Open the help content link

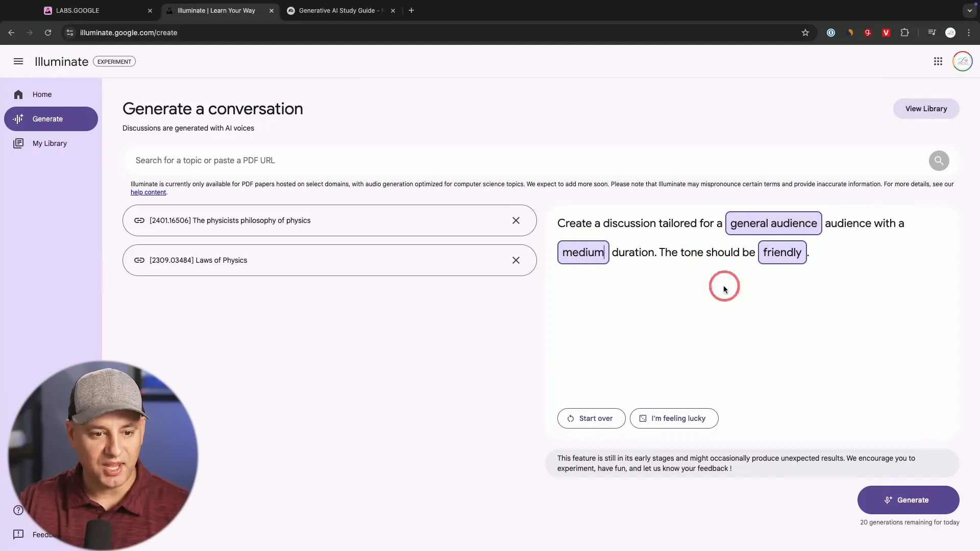148,192
